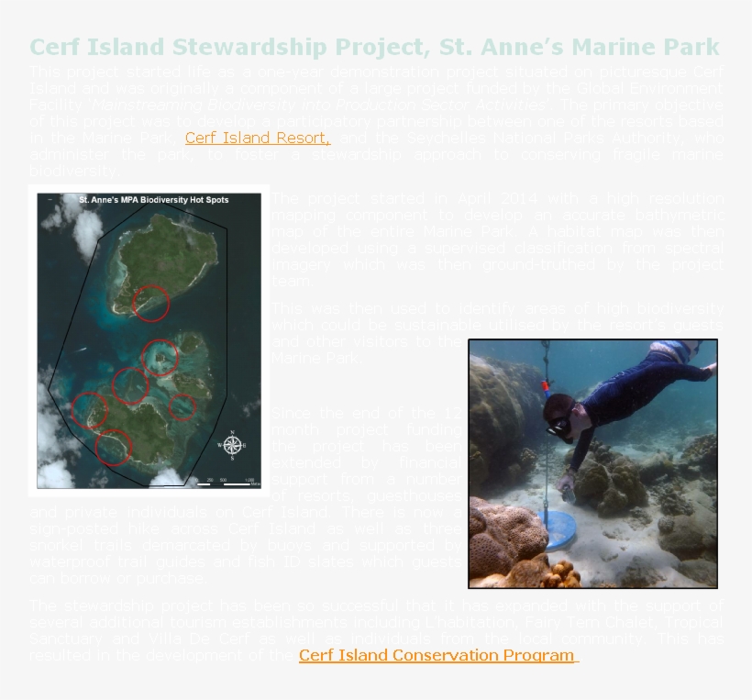Click the map scale bar
752x700 pixels.
226,483
